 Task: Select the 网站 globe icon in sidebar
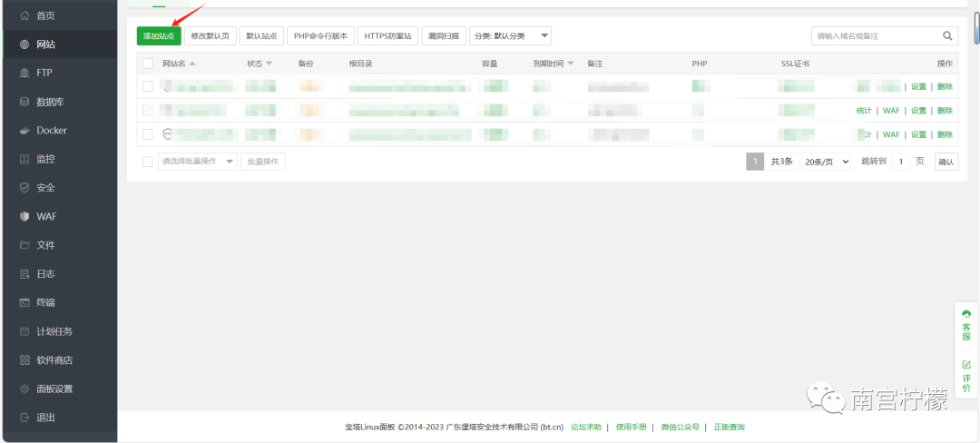pos(24,44)
